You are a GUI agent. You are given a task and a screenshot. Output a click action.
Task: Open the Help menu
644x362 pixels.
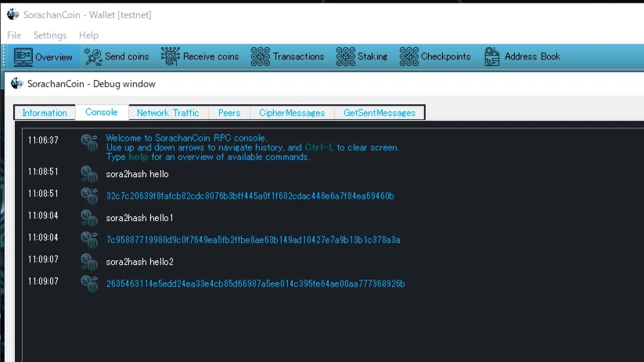coord(88,35)
